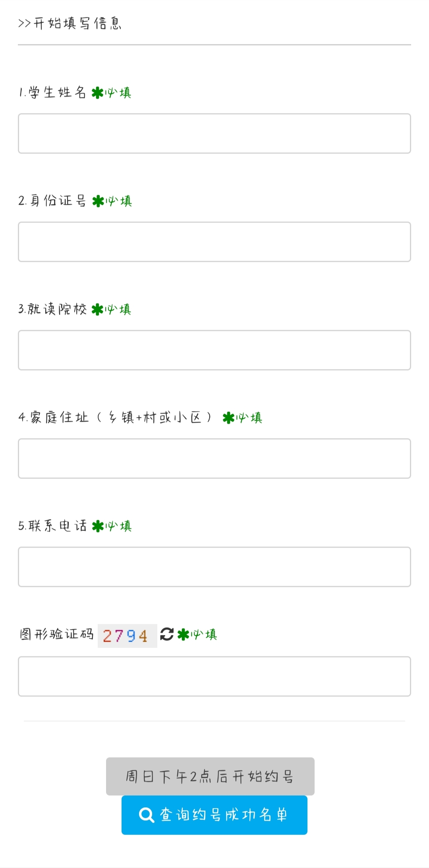Refresh the captcha code image
The width and height of the screenshot is (429, 868).
(167, 634)
